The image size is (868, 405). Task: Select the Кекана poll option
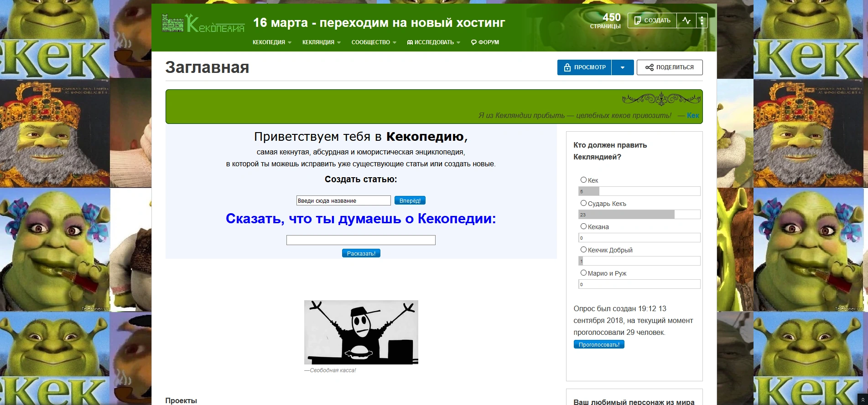click(x=583, y=226)
